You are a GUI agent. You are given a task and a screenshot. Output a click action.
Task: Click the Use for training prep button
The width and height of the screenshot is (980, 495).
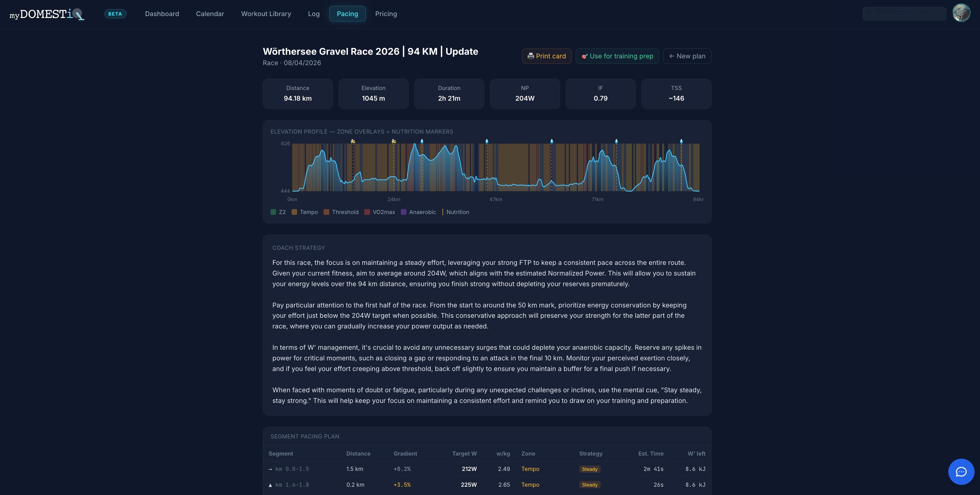tap(617, 56)
